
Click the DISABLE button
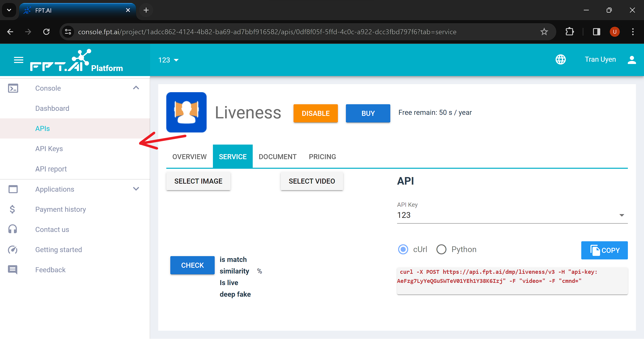click(x=316, y=113)
